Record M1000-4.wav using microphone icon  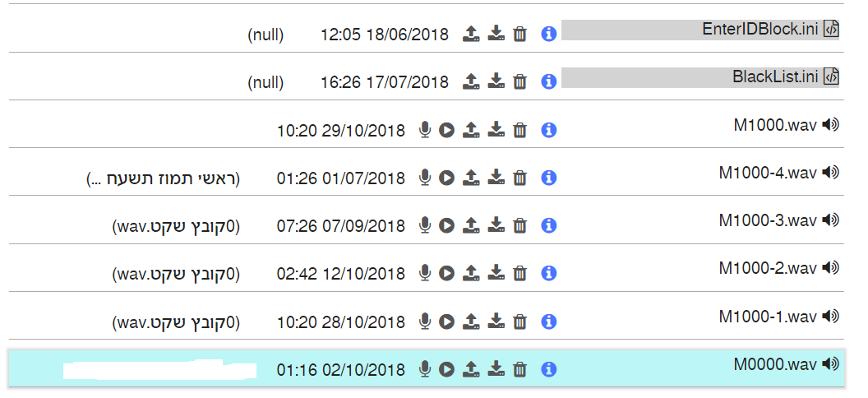[x=425, y=178]
